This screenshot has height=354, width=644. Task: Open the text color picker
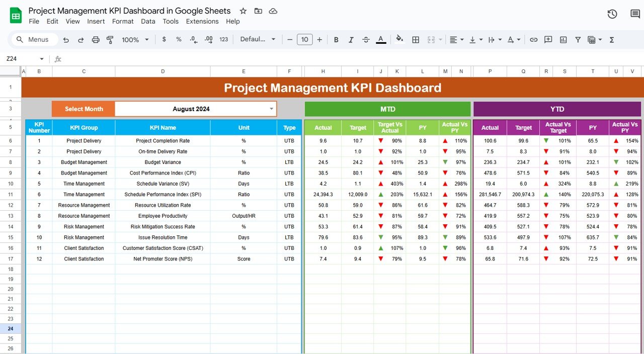point(381,40)
